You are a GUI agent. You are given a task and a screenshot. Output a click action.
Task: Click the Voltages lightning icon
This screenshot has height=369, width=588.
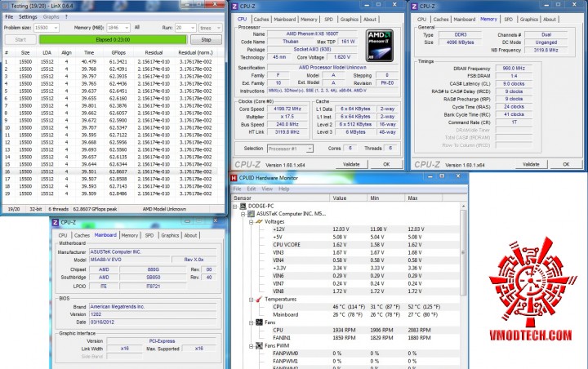[259, 221]
